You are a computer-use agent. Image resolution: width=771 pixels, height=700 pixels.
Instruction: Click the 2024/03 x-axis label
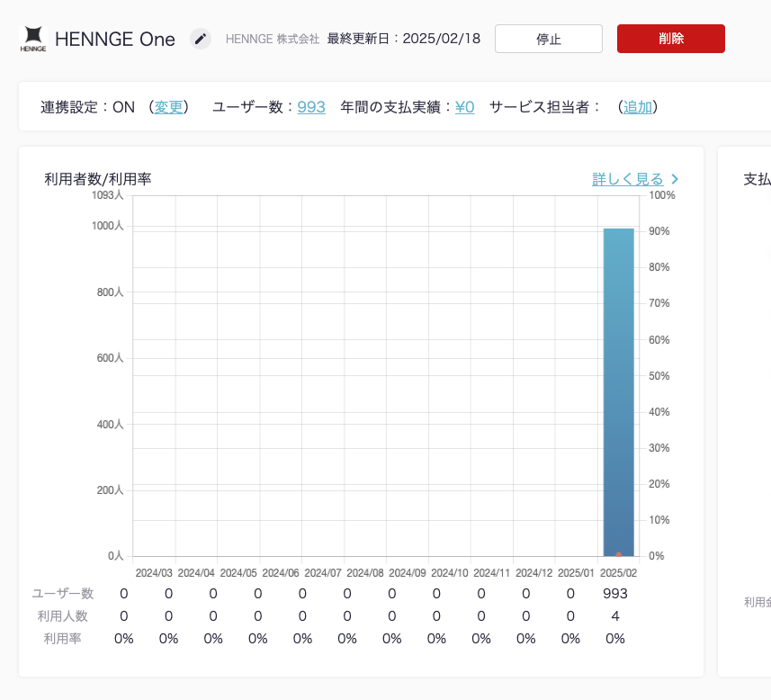pos(154,573)
